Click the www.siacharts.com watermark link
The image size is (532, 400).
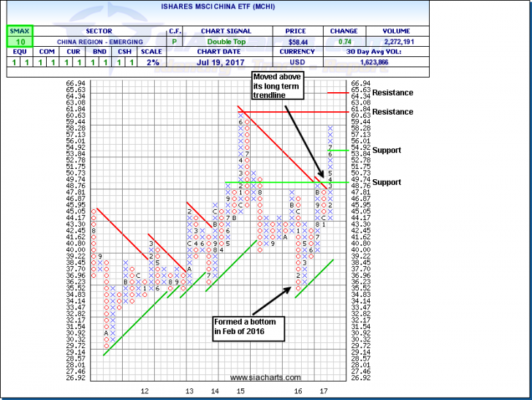tap(265, 378)
